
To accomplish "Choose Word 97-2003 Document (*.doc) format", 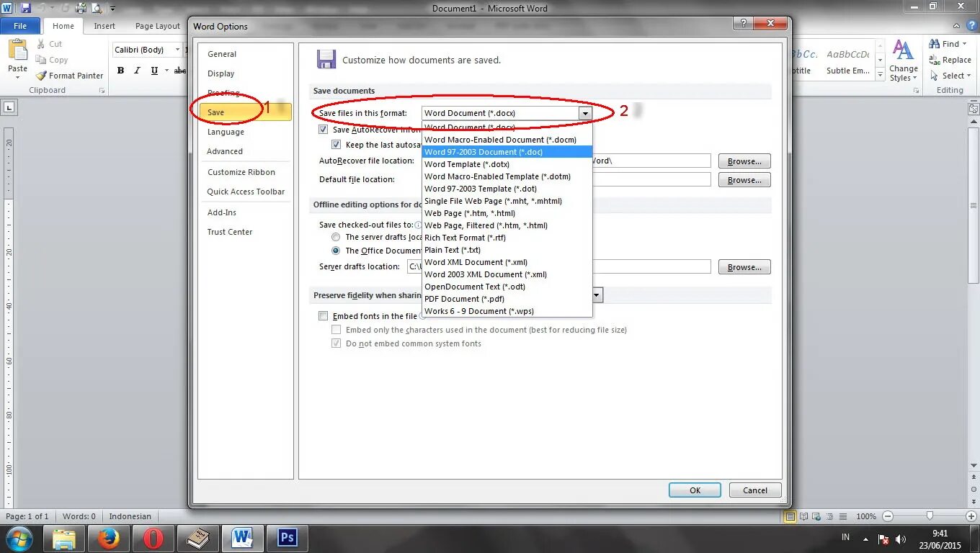I will (507, 152).
